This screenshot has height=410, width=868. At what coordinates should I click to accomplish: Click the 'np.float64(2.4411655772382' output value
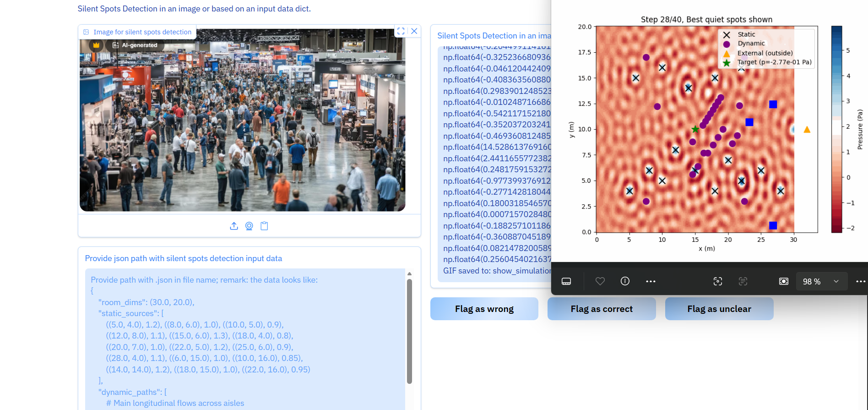(x=497, y=159)
